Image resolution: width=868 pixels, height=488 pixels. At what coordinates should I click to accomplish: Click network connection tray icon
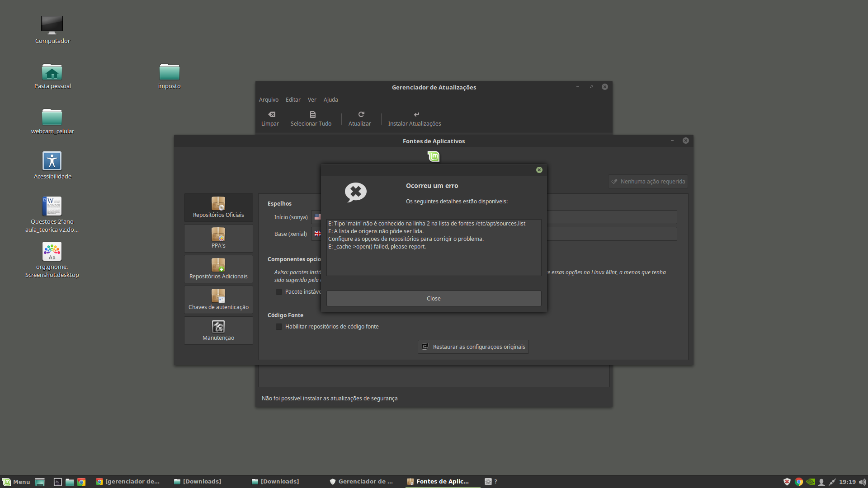point(832,482)
